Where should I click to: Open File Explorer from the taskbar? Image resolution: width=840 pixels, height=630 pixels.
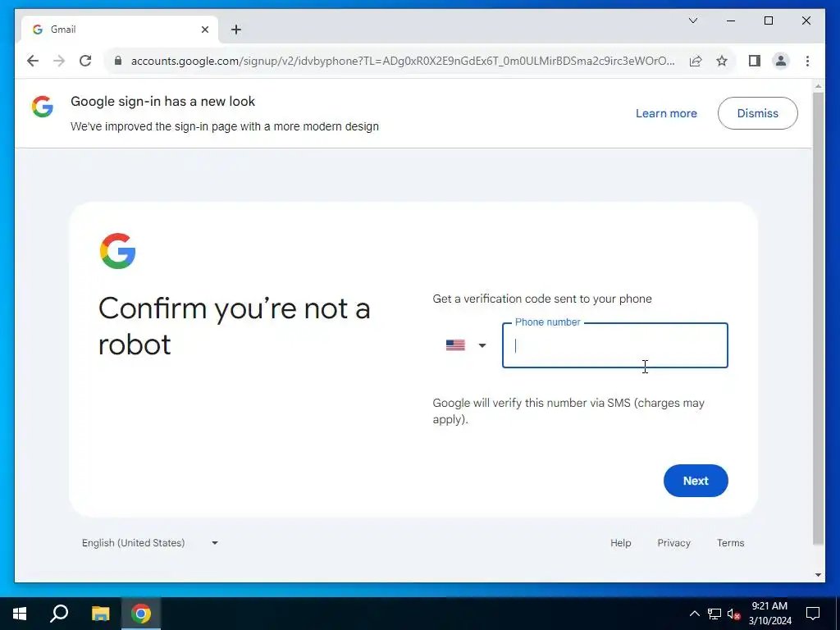[100, 614]
